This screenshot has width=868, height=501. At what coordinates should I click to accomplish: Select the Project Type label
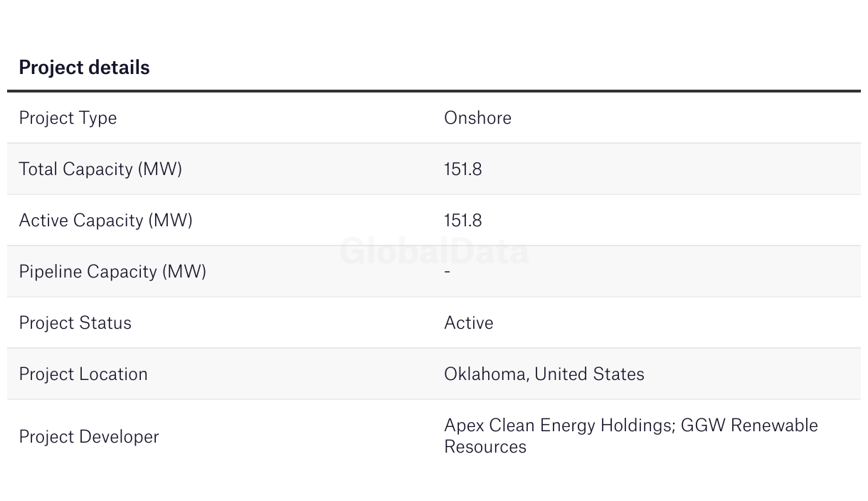(x=68, y=118)
